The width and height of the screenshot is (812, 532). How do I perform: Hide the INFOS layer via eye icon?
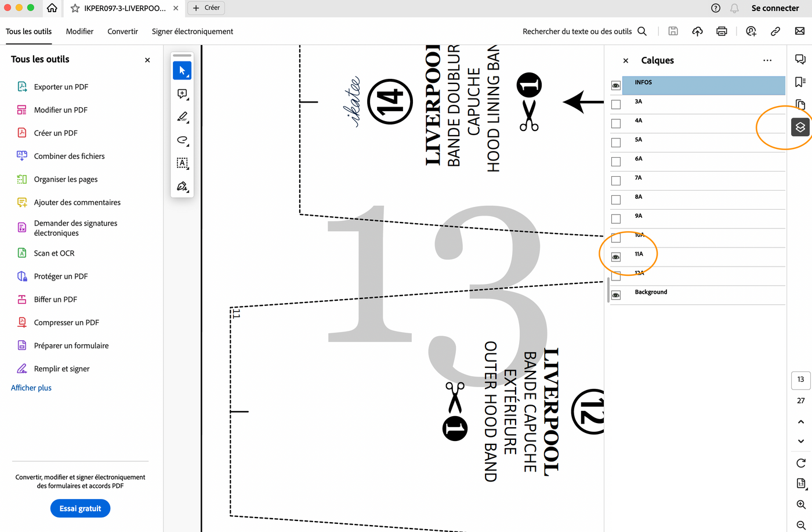pos(616,86)
